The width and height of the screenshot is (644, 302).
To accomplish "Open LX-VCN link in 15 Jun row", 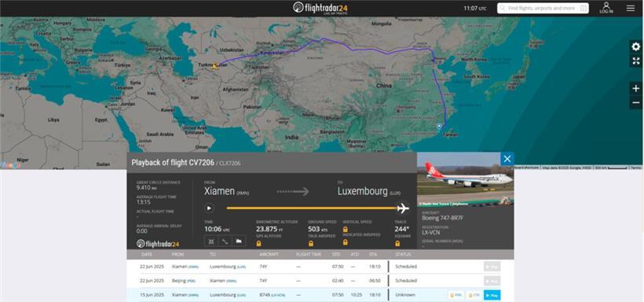I will 278,295.
